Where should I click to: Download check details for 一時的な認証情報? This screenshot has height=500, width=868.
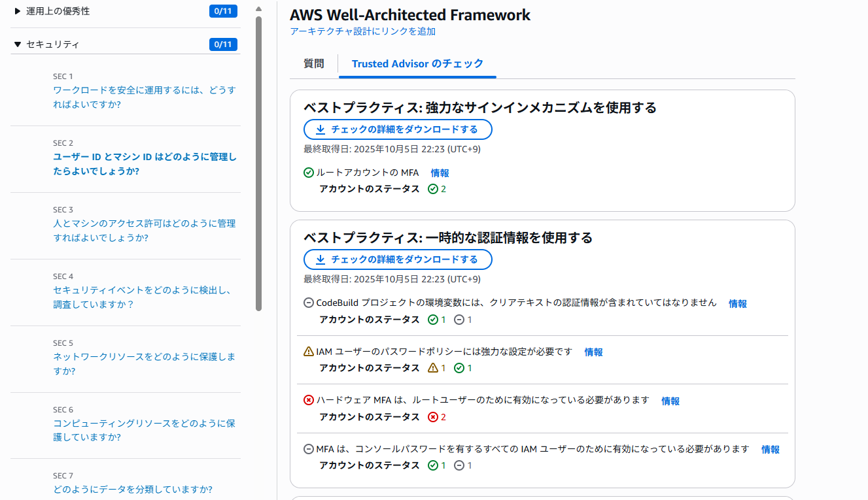pos(398,259)
